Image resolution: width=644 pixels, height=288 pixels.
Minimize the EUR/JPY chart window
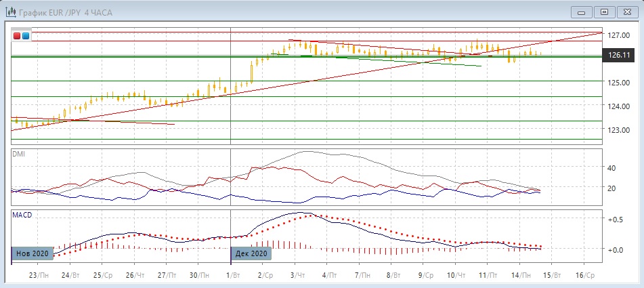click(580, 11)
